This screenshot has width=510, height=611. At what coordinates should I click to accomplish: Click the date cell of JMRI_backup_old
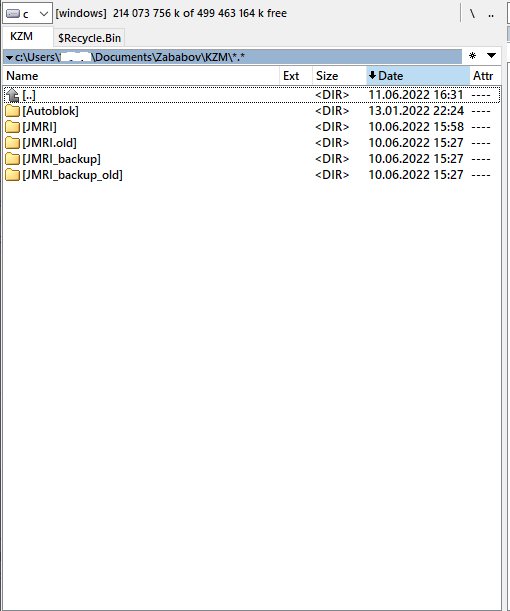click(x=416, y=175)
